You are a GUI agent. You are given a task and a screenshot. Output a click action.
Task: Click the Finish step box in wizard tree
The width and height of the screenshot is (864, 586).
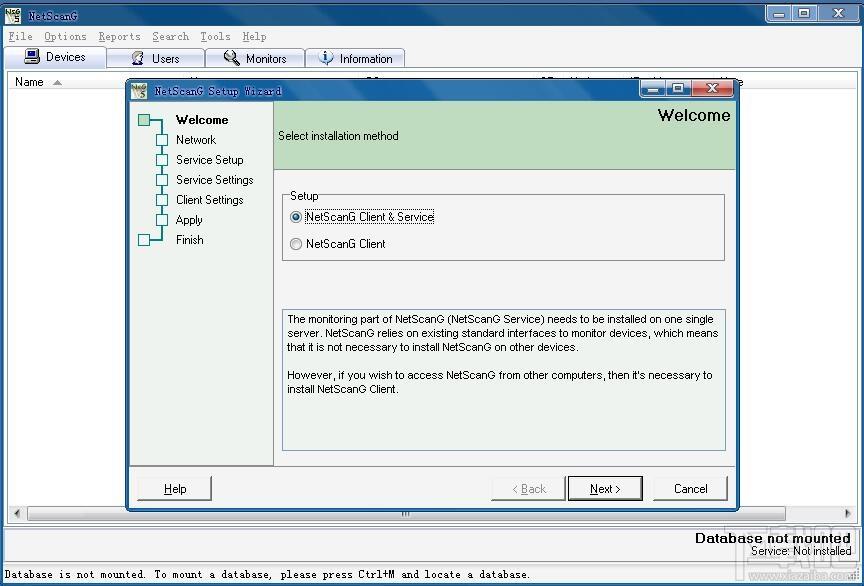click(144, 240)
